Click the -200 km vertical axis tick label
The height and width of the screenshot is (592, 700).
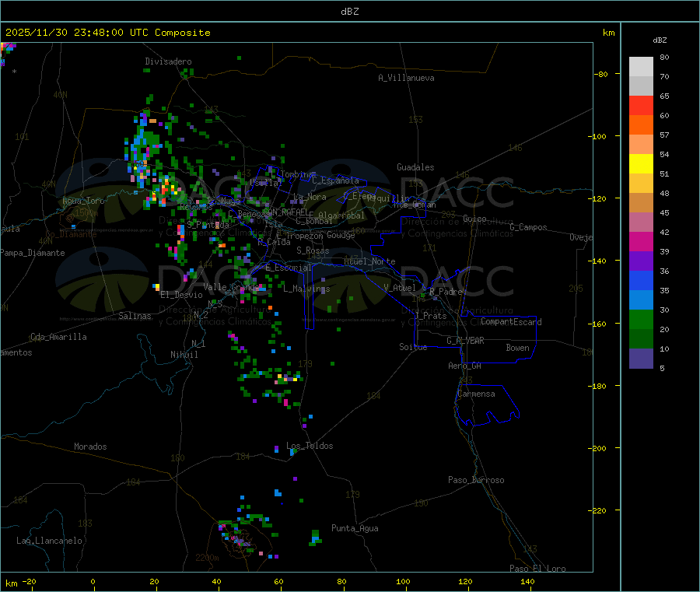pos(597,448)
